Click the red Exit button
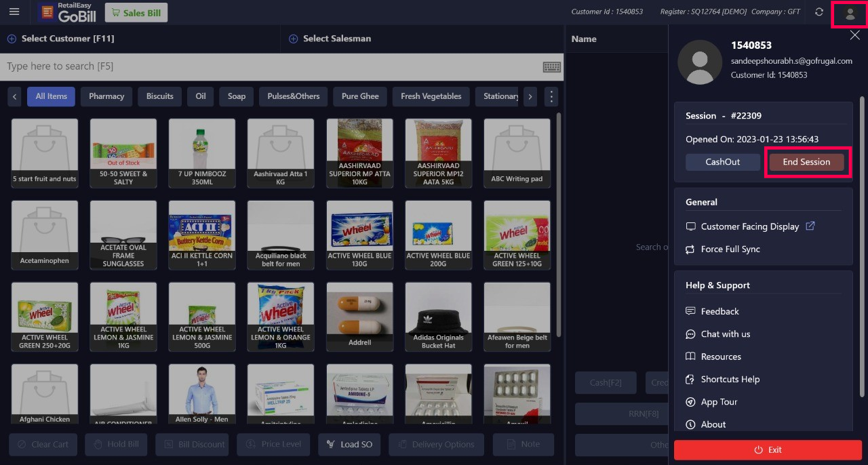Viewport: 868px width, 465px height. click(768, 450)
